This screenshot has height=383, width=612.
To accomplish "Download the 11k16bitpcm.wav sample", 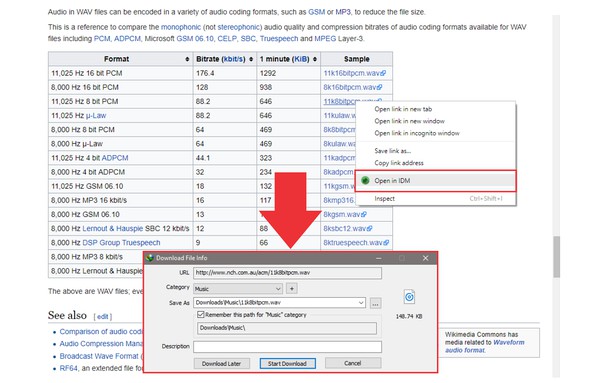I will pos(352,73).
